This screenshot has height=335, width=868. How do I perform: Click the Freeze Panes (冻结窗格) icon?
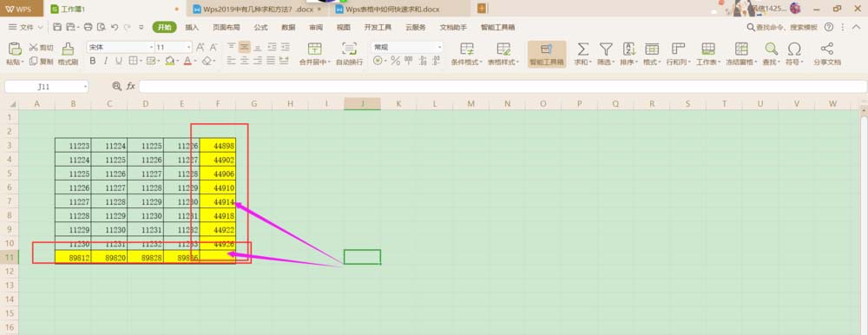741,49
